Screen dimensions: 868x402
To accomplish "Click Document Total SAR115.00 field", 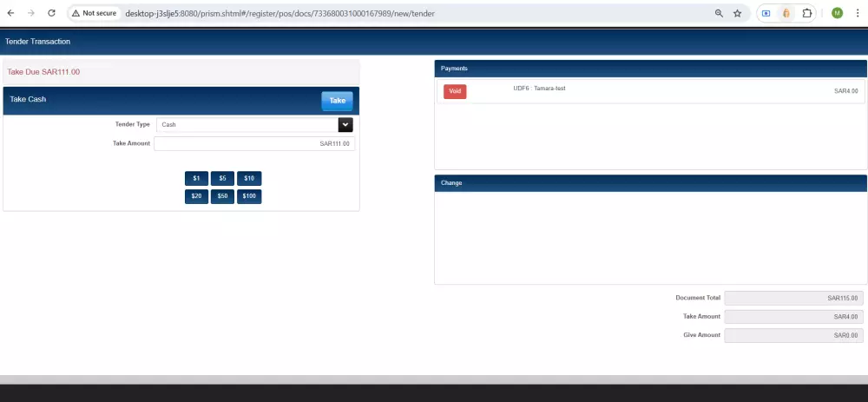I will point(793,298).
